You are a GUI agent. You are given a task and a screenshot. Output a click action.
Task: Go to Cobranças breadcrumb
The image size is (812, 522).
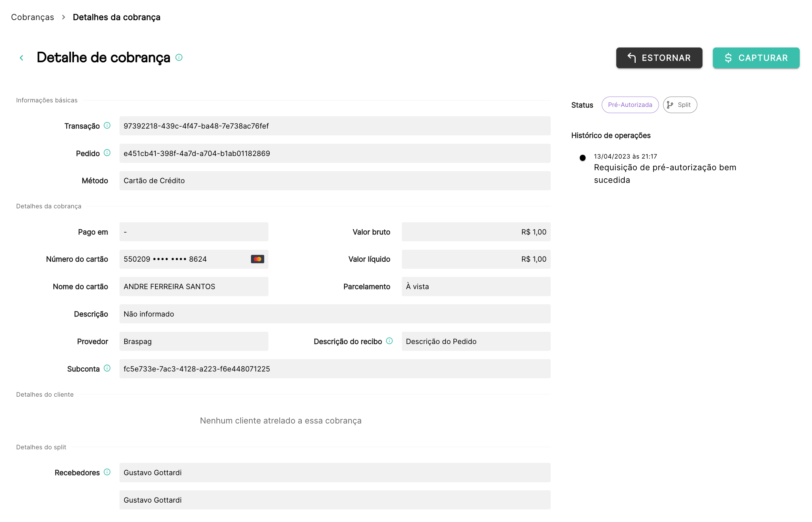pos(33,17)
